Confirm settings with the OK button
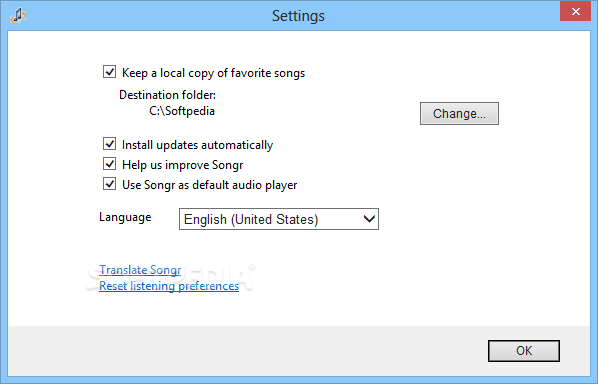598x384 pixels. coord(524,350)
